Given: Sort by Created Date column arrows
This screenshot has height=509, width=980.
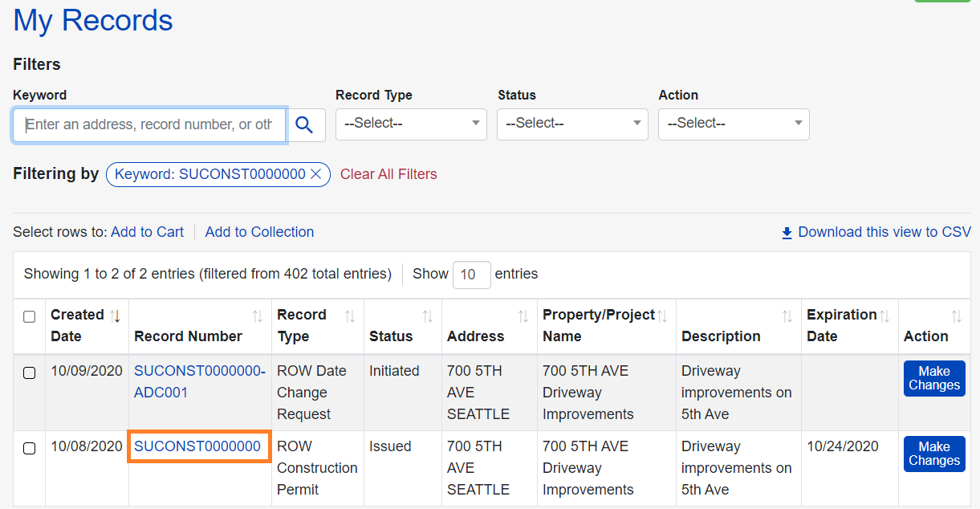Looking at the screenshot, I should coord(115,316).
